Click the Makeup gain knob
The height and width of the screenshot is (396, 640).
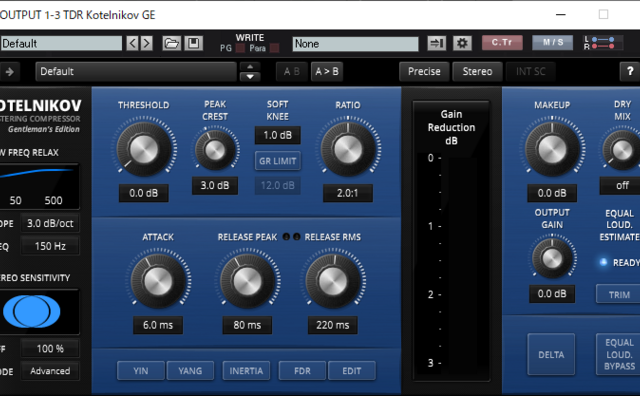552,149
